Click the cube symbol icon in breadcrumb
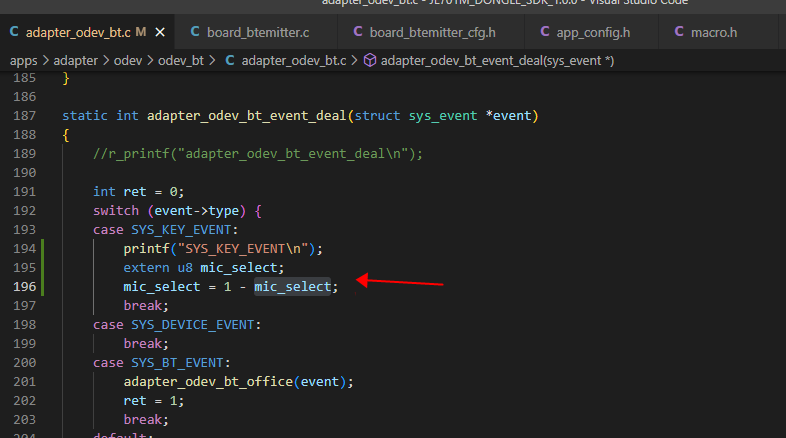Screen dimensions: 786x438 click(x=370, y=61)
